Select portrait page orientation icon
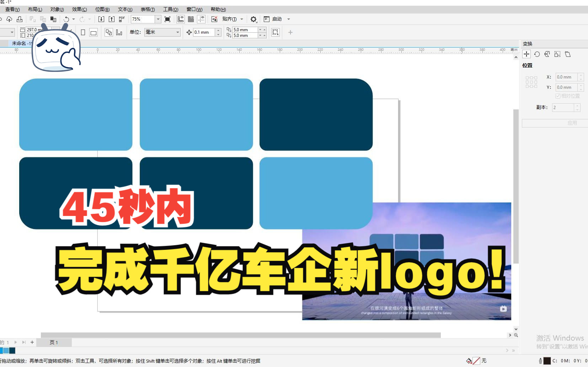The height and width of the screenshot is (367, 588). (83, 32)
